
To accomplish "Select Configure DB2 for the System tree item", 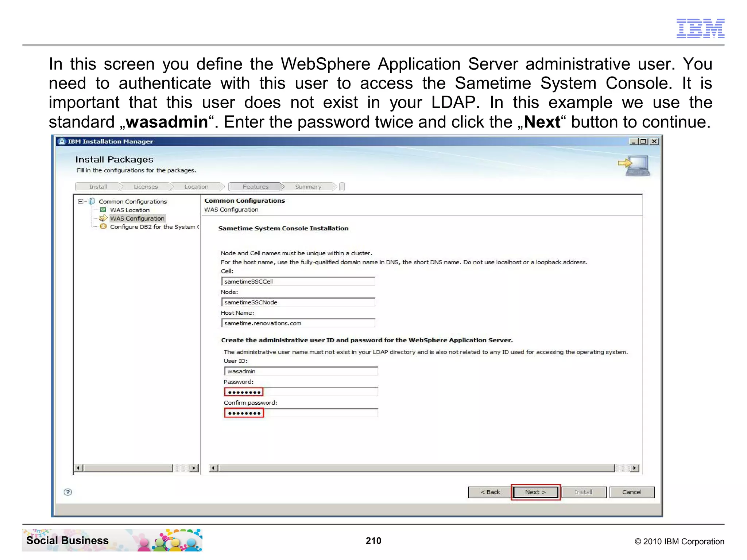I will 154,227.
